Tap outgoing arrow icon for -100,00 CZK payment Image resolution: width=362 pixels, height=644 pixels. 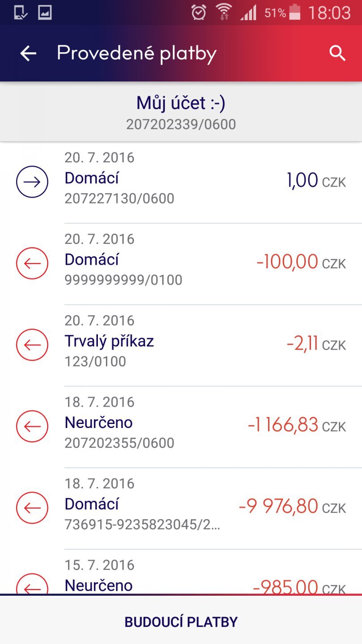click(x=32, y=263)
